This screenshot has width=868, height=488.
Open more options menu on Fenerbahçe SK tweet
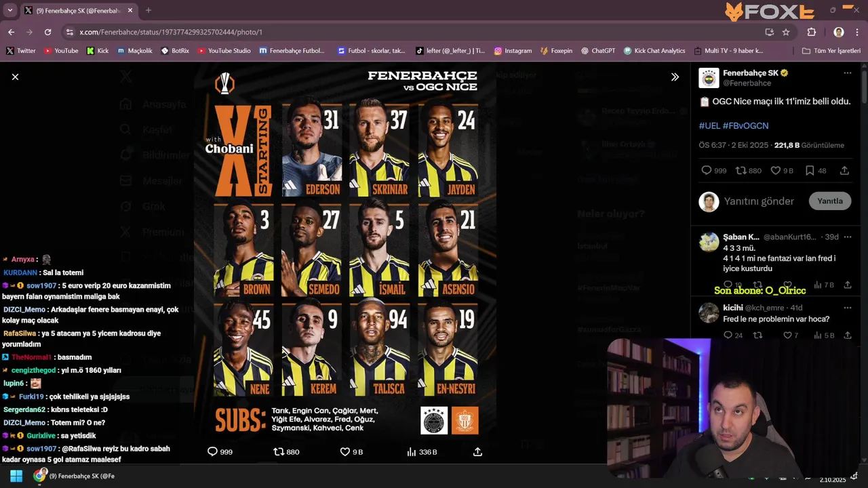(847, 73)
